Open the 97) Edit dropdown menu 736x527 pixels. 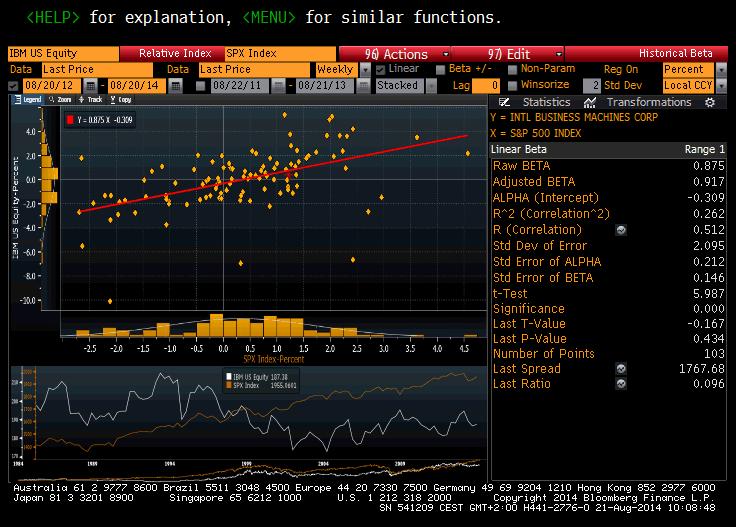point(508,54)
